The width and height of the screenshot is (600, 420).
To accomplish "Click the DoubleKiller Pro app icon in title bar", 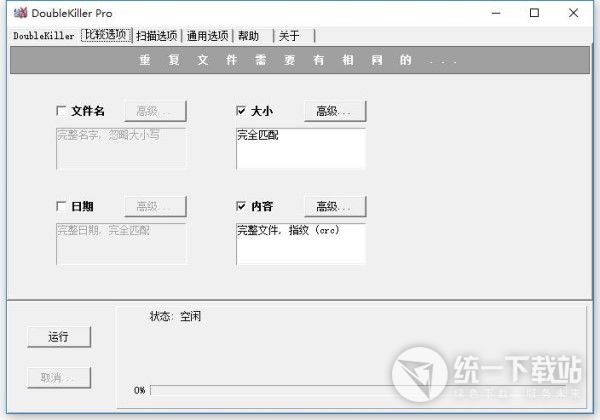I will (x=20, y=13).
